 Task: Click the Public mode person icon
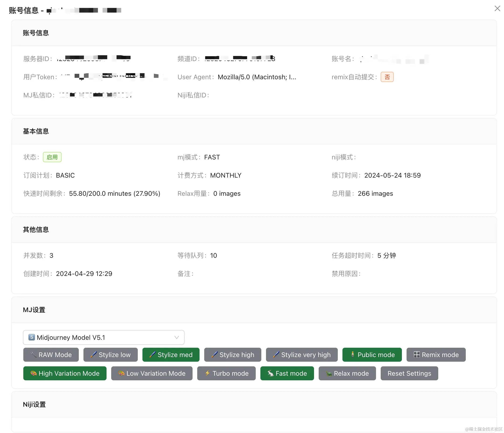pyautogui.click(x=352, y=355)
